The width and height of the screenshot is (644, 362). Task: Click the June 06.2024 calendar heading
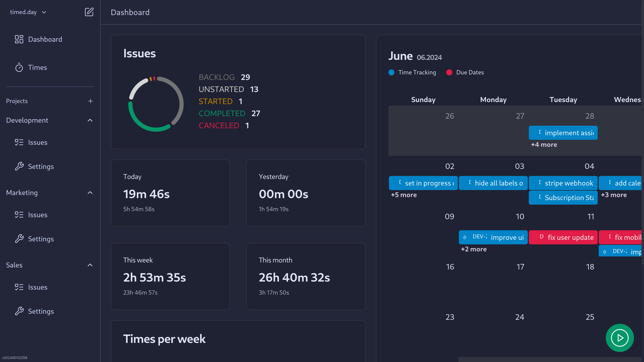(x=415, y=56)
